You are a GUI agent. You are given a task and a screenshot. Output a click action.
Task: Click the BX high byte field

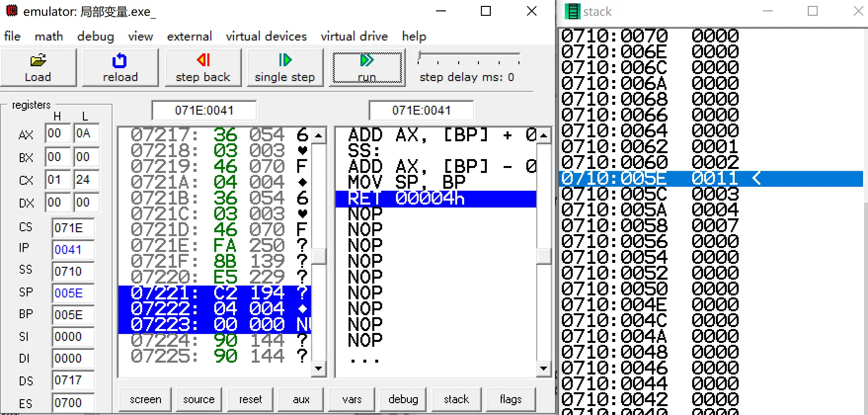57,157
